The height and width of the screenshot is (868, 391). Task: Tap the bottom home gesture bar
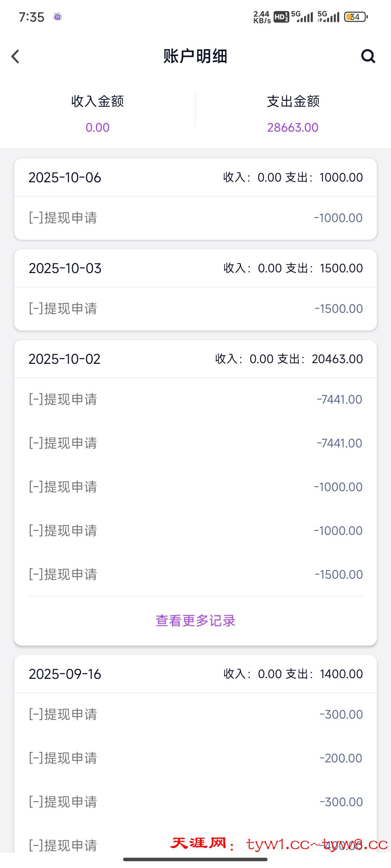195,859
